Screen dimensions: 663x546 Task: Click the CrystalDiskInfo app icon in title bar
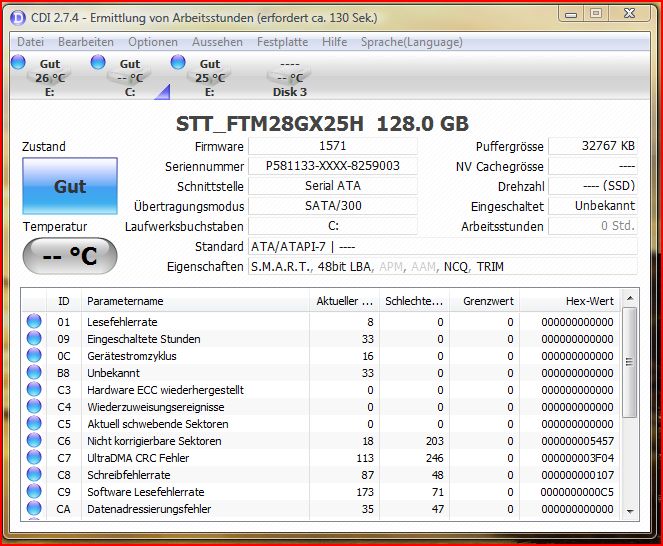click(18, 18)
